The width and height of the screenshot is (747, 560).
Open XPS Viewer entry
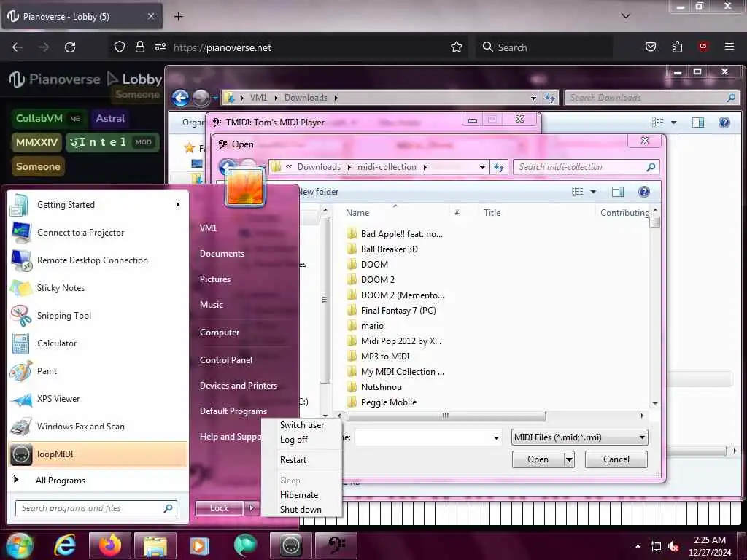(x=98, y=399)
